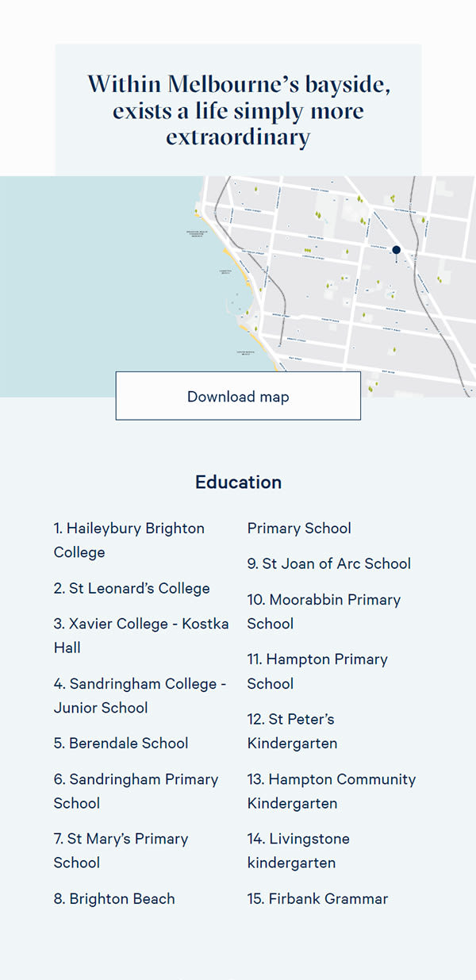Viewport: 476px width, 980px height.
Task: Click Berendale School in the list
Action: [x=121, y=744]
